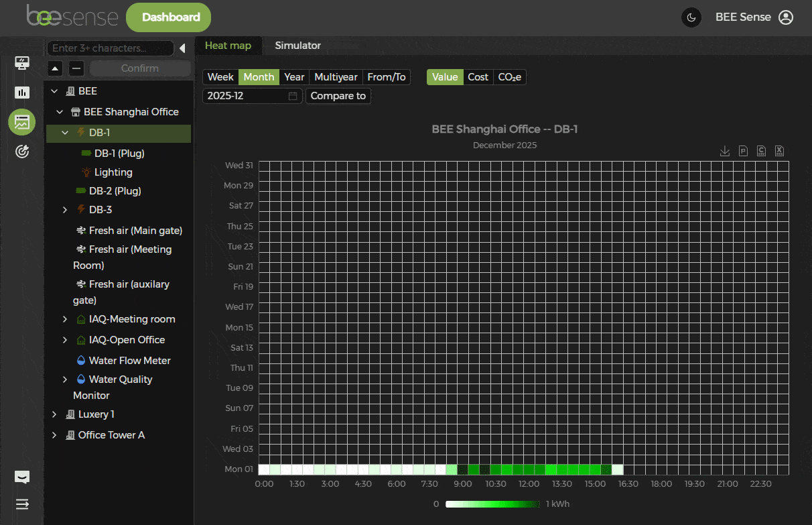The height and width of the screenshot is (525, 812).
Task: Collapse the BEE Shanghai Office node
Action: click(x=60, y=112)
